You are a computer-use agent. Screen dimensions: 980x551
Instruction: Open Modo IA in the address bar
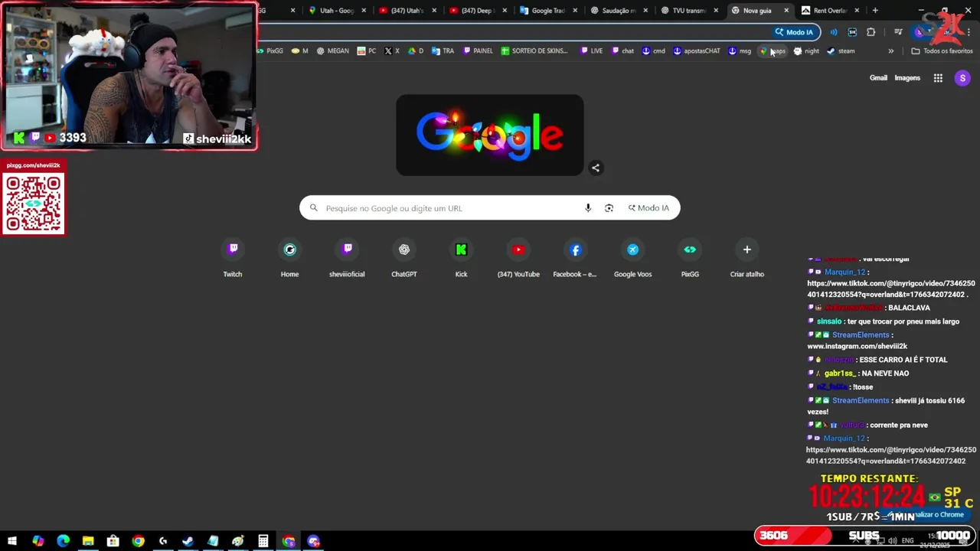click(x=794, y=32)
